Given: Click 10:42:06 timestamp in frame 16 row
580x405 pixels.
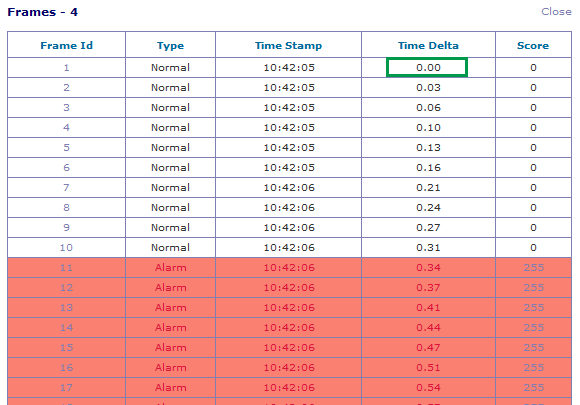Looking at the screenshot, I should [289, 367].
